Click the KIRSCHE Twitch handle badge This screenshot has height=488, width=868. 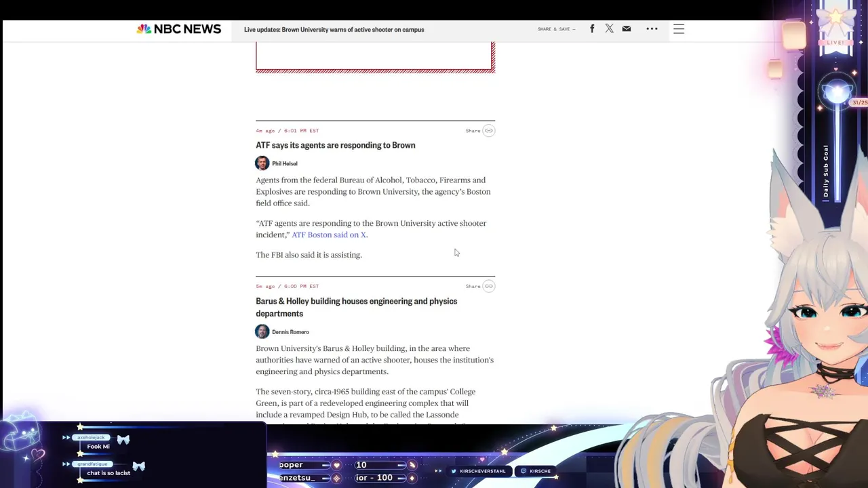point(536,471)
